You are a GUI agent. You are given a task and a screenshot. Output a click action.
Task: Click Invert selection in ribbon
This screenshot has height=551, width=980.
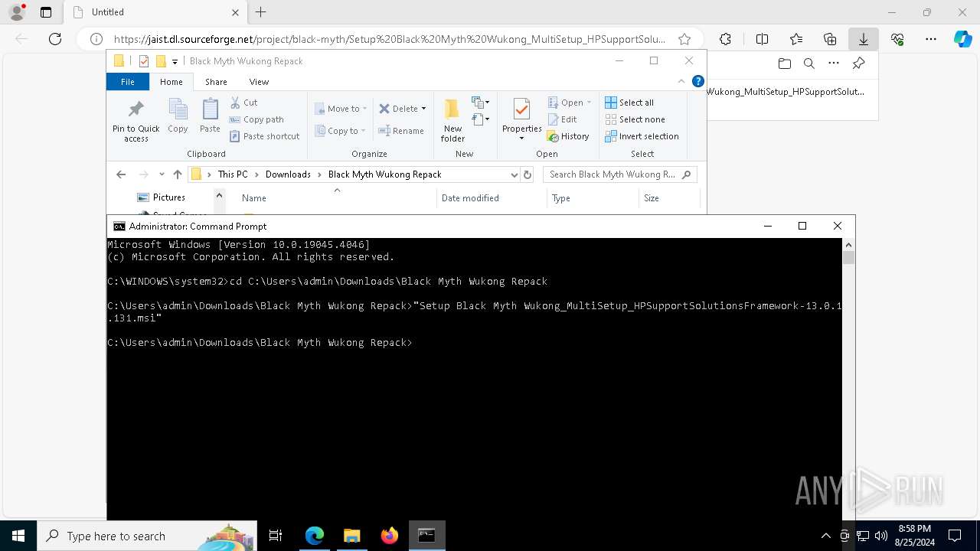[x=642, y=136]
